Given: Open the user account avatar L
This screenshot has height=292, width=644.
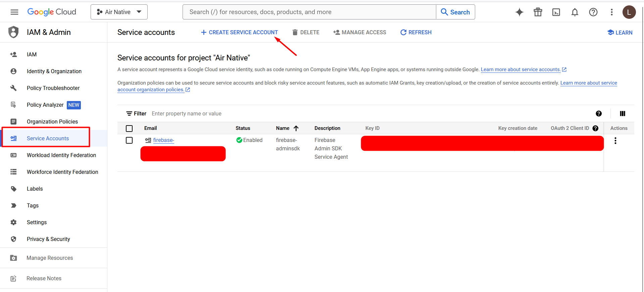Looking at the screenshot, I should (629, 12).
